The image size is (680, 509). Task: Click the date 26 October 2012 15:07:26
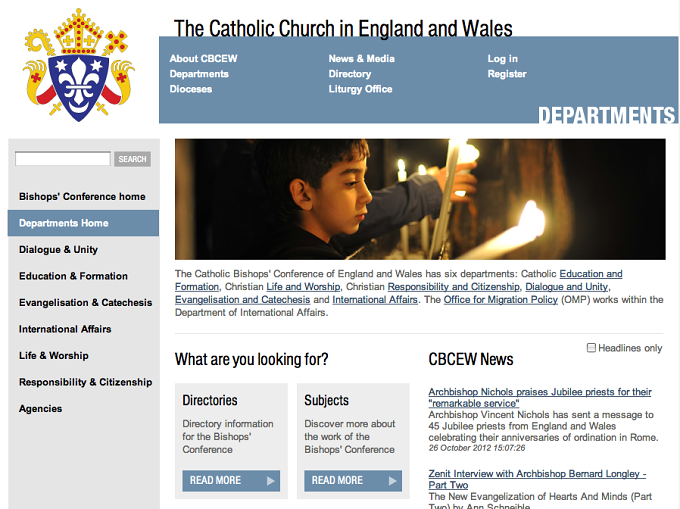(477, 448)
